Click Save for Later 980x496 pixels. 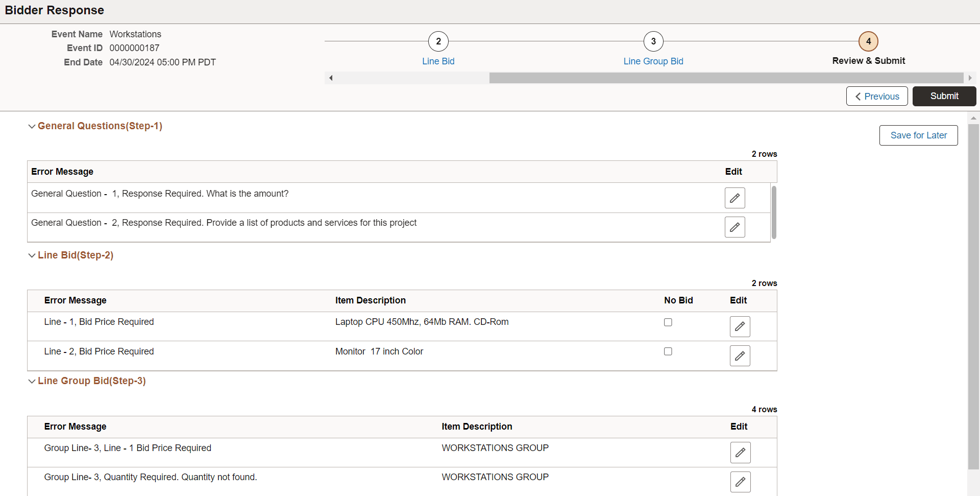coord(918,135)
